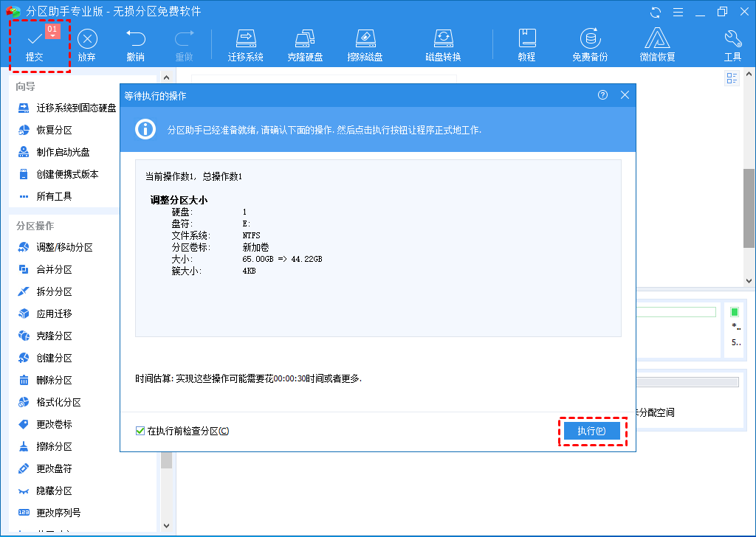
Task: Open the 微信恢复 WeChat recovery icon
Action: [657, 46]
